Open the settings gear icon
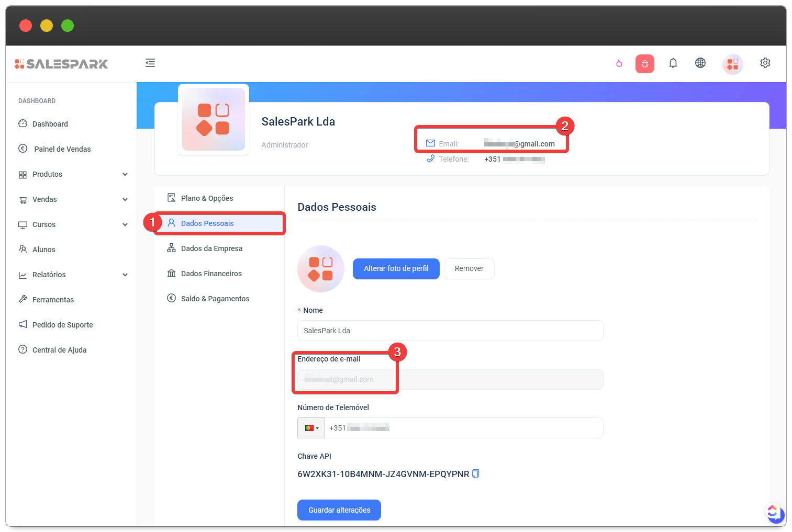Image resolution: width=792 pixels, height=532 pixels. pyautogui.click(x=765, y=63)
